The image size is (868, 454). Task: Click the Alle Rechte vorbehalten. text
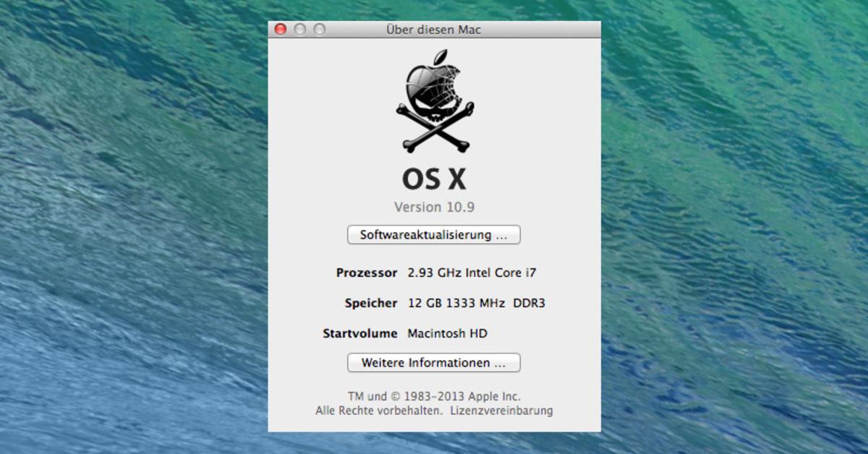379,411
